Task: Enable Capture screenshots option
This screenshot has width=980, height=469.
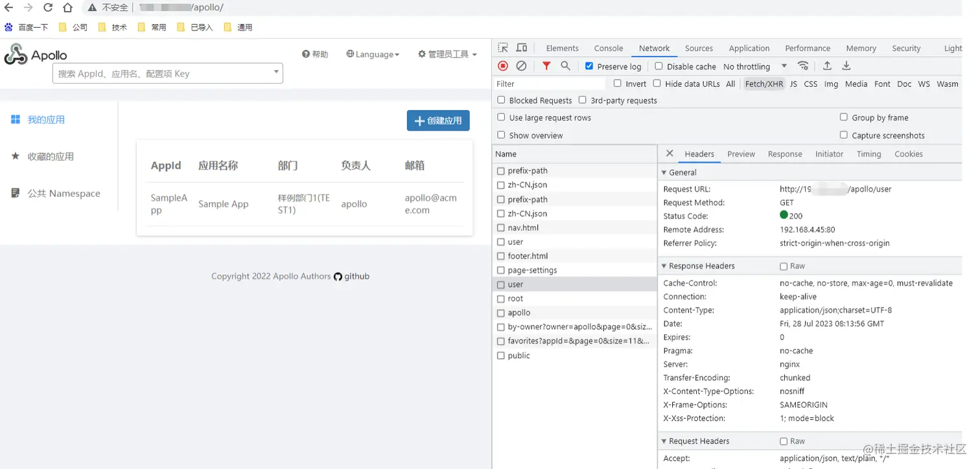Action: point(843,135)
